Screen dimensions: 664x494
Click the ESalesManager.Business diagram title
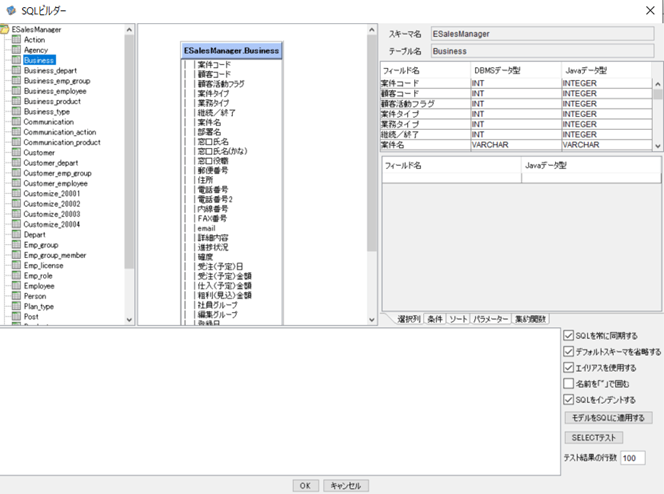point(231,50)
